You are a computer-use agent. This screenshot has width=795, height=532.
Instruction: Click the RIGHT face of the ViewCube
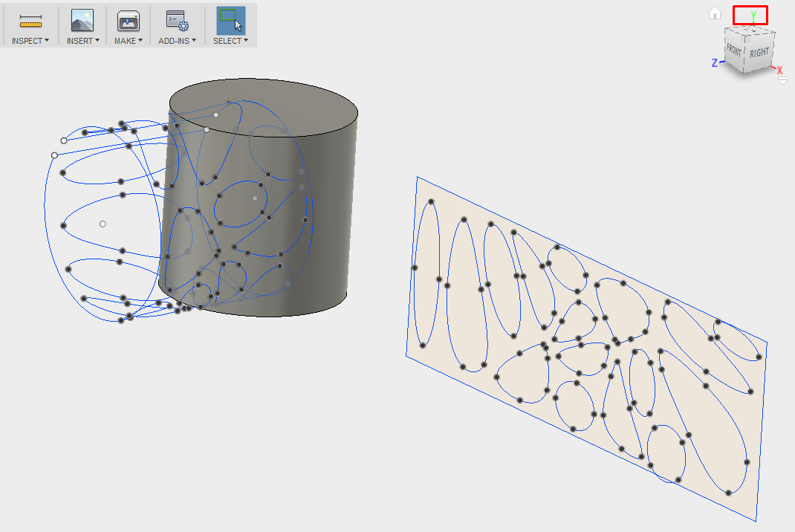coord(759,53)
